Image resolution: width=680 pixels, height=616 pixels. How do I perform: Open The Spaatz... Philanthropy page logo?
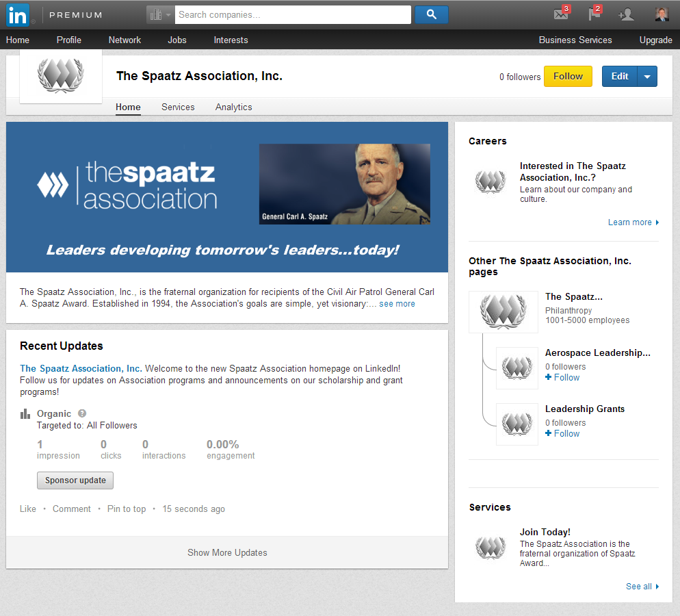coord(504,312)
